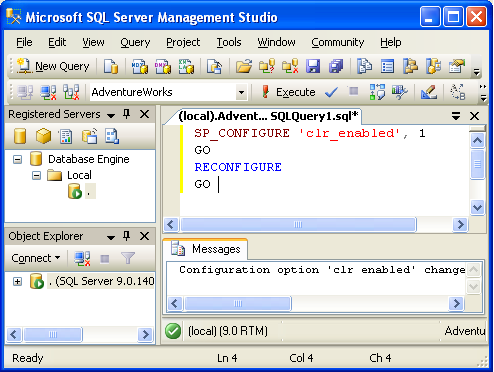Toggle auto-hide pin on Object Explorer
Image resolution: width=494 pixels, height=372 pixels.
click(126, 236)
